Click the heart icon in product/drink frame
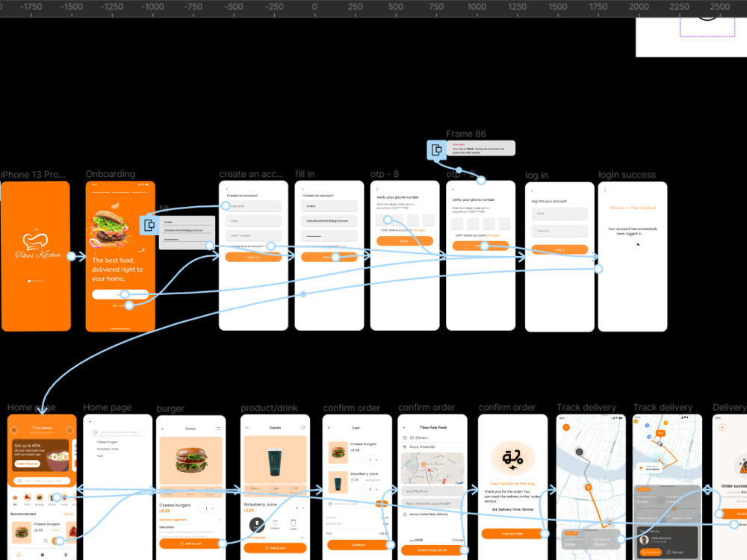The width and height of the screenshot is (747, 560). (303, 428)
